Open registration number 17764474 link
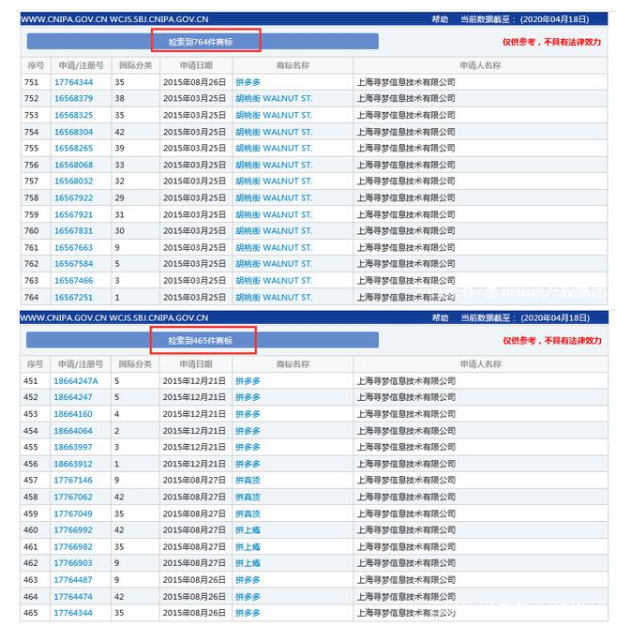Viewport: 628px width, 627px height. pos(73,597)
